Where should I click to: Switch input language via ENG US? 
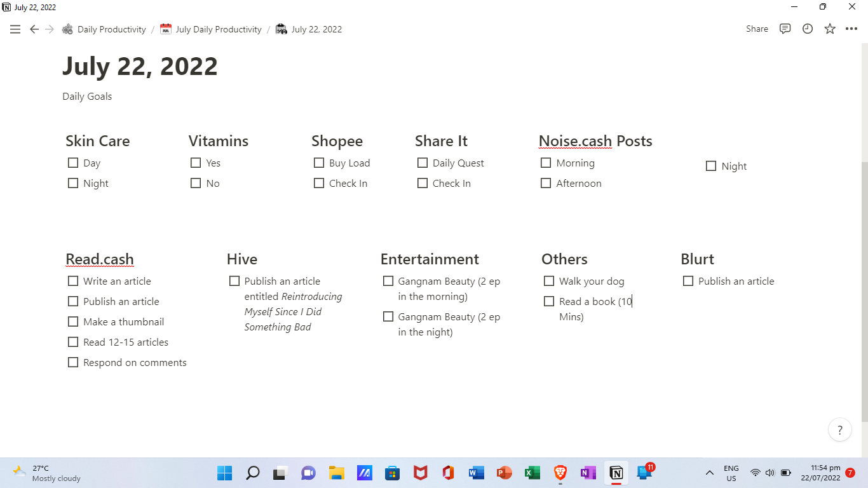coord(731,473)
